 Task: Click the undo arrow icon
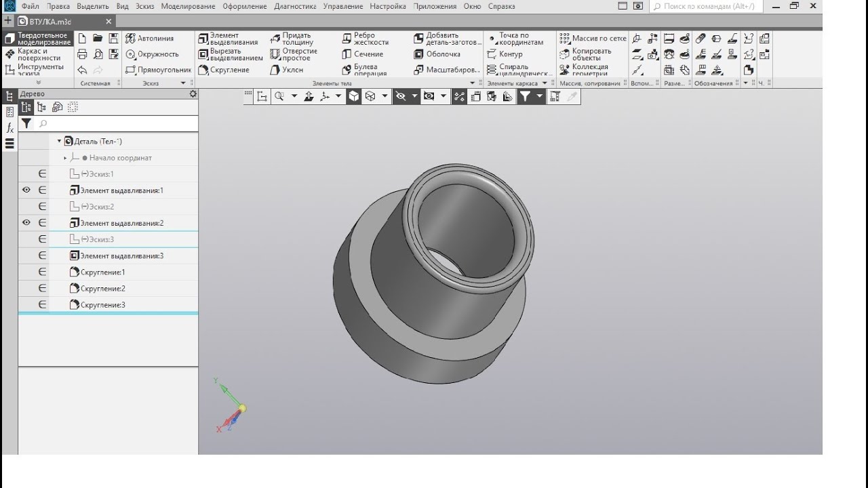coord(82,70)
